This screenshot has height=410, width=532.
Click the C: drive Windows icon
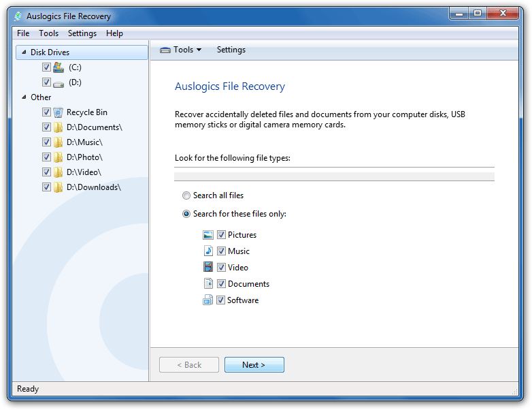59,67
